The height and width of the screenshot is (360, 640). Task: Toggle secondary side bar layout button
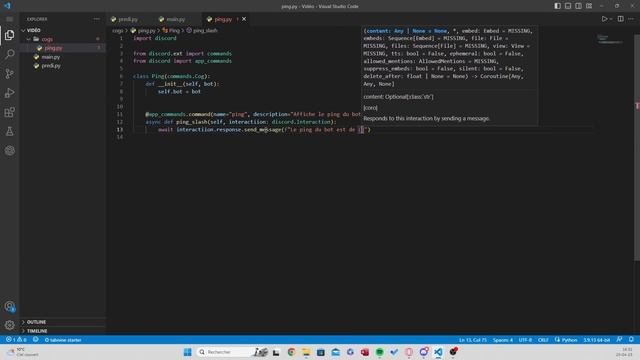coord(578,6)
